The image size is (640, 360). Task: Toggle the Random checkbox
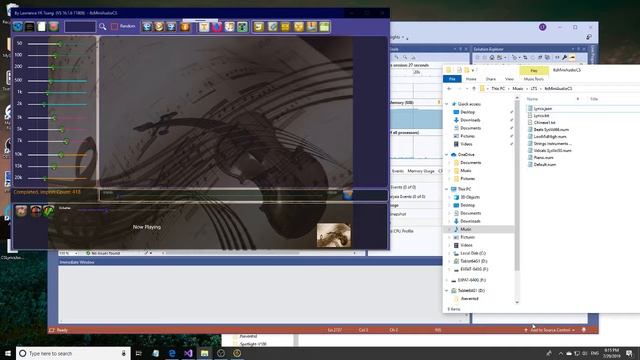114,27
